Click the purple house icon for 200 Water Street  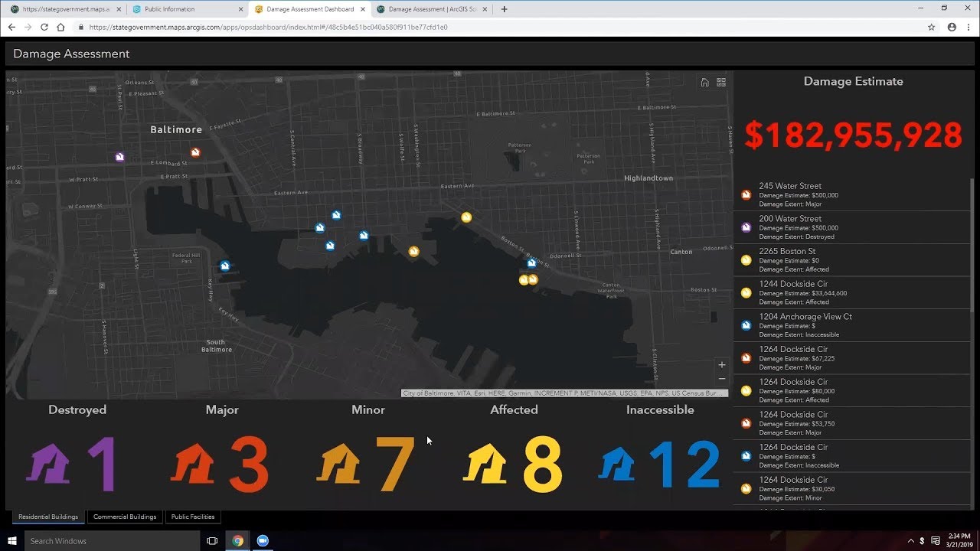[746, 227]
